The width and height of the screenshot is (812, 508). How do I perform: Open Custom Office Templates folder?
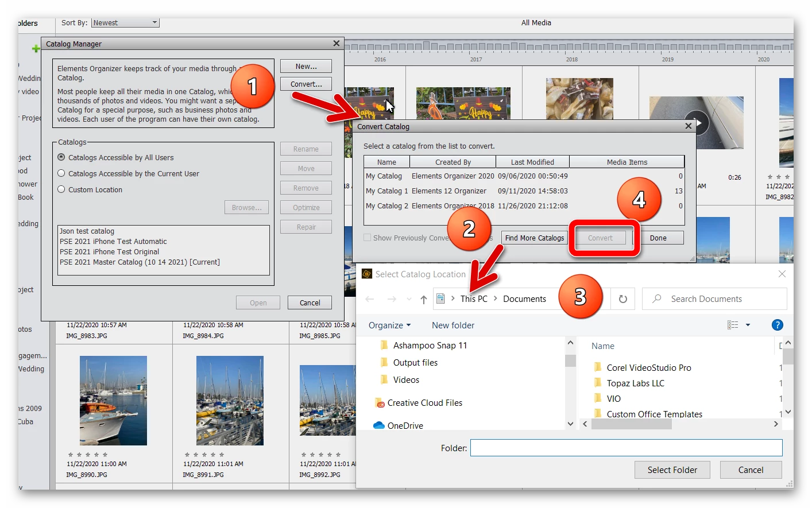point(648,414)
